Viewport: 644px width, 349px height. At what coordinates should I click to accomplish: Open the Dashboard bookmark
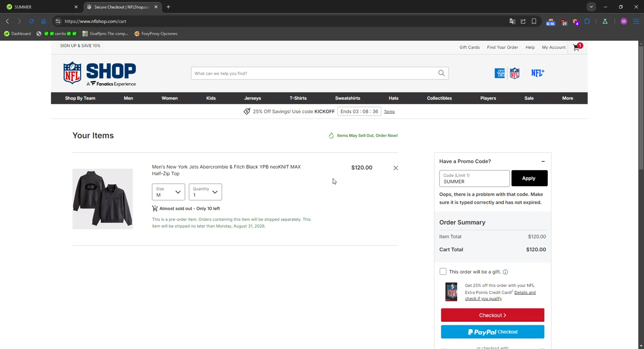click(17, 33)
